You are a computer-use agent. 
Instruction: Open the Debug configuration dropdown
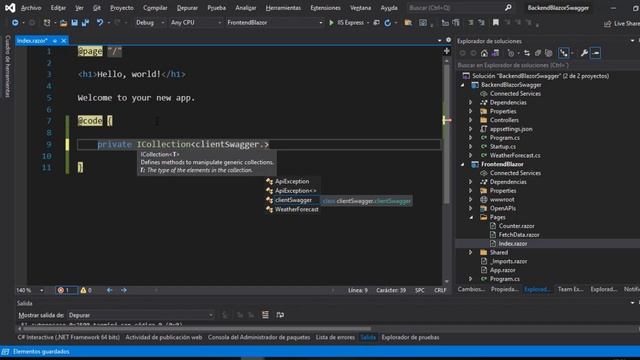coord(150,23)
